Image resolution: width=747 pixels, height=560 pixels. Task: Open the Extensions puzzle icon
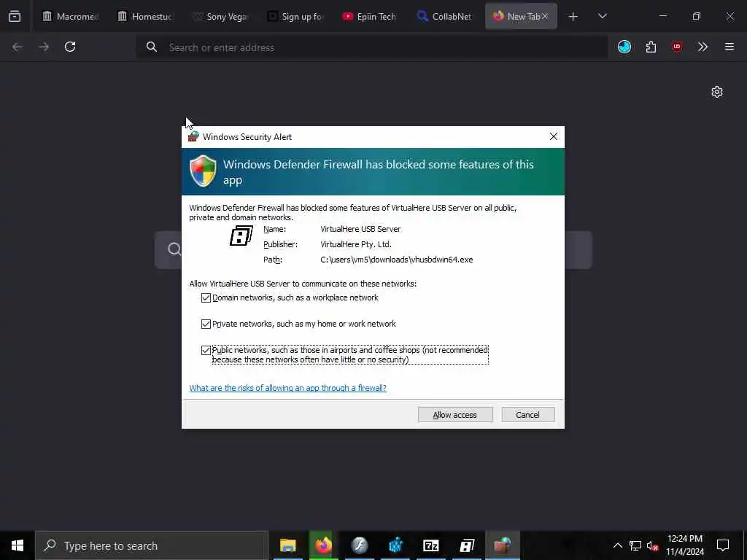click(x=651, y=47)
